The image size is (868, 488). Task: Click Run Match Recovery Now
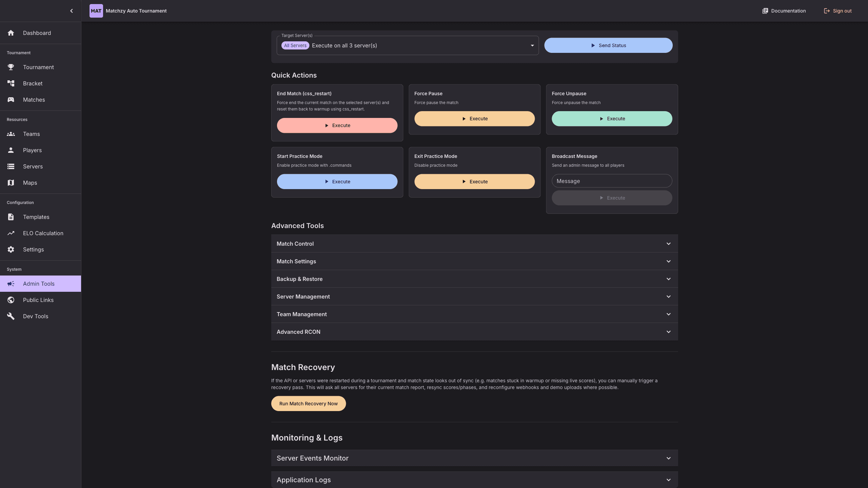click(308, 403)
